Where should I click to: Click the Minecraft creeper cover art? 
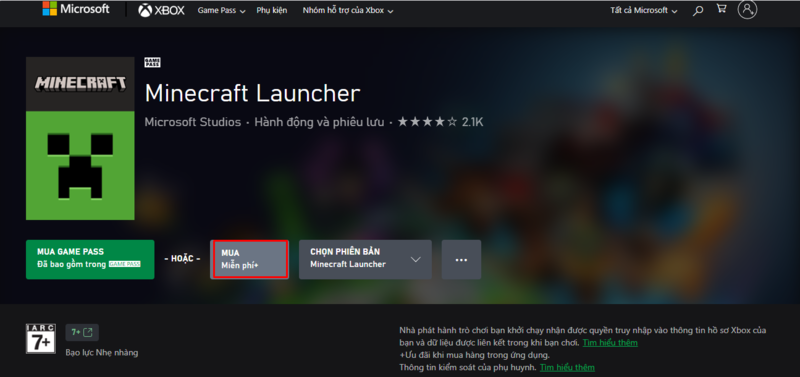point(80,138)
